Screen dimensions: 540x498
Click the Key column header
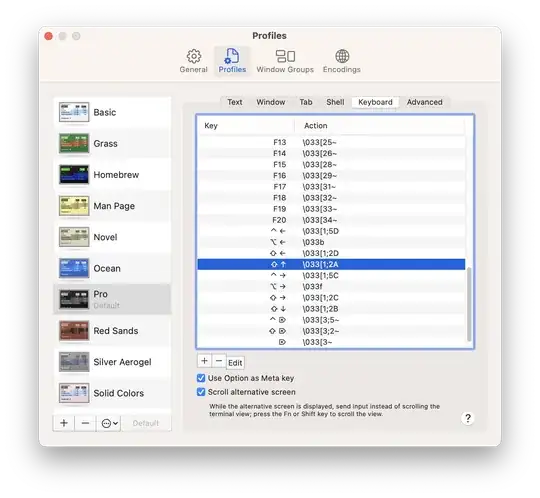coord(246,126)
